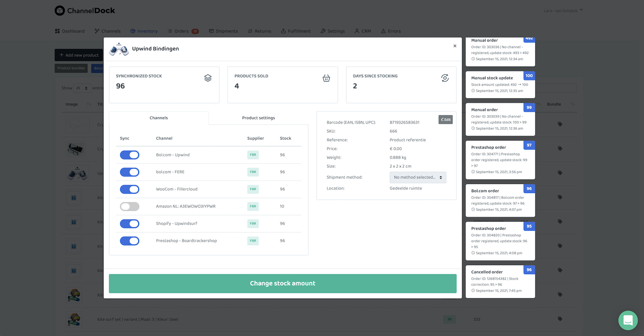Click the products sold basket icon

[326, 78]
